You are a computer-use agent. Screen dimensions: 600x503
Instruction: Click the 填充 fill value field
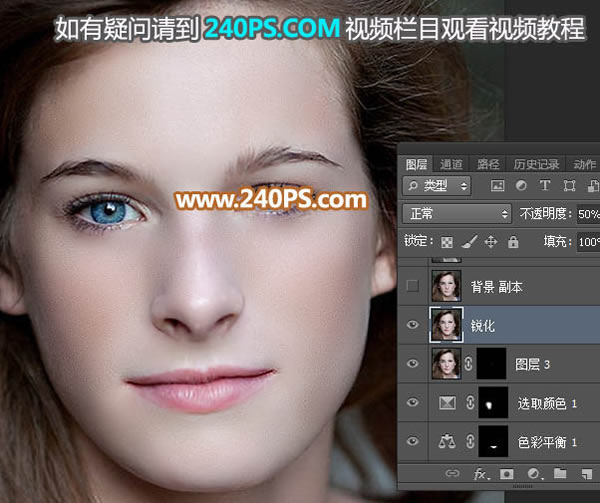point(589,242)
